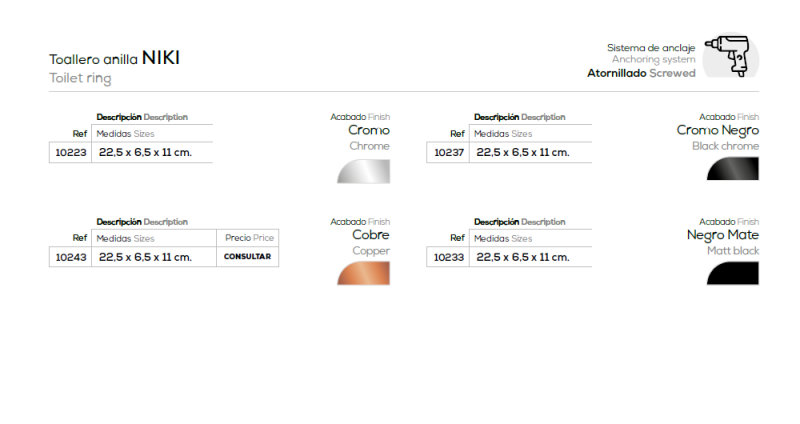Image resolution: width=800 pixels, height=424 pixels.
Task: Click the Cromo finish name
Action: [x=369, y=130]
